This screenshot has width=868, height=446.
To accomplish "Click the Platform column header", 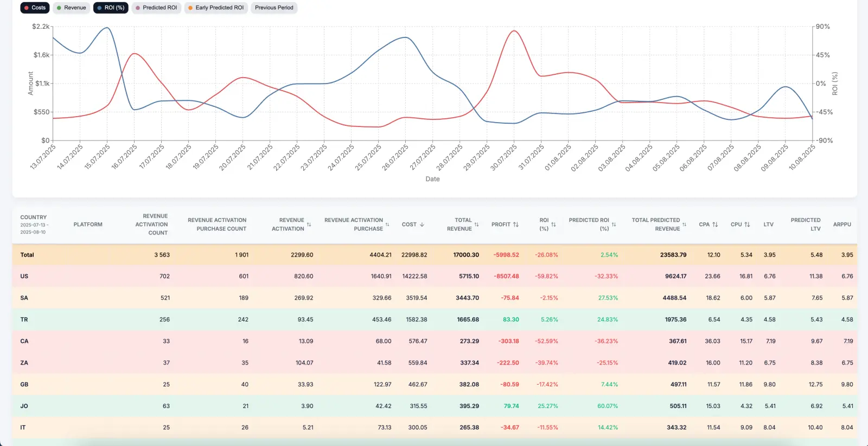I will pos(88,225).
